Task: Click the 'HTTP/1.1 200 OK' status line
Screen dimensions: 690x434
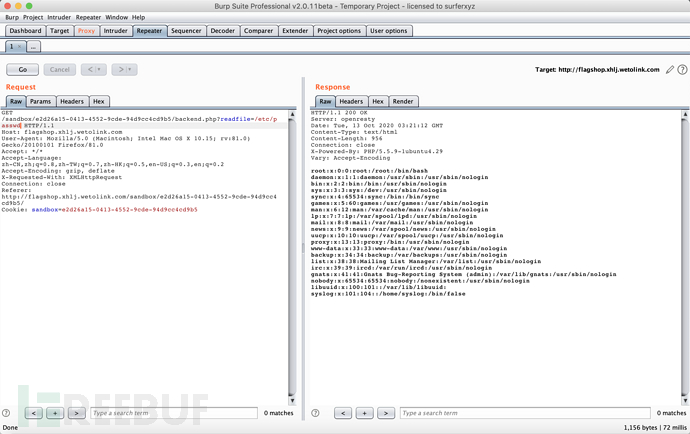Action: (339, 113)
